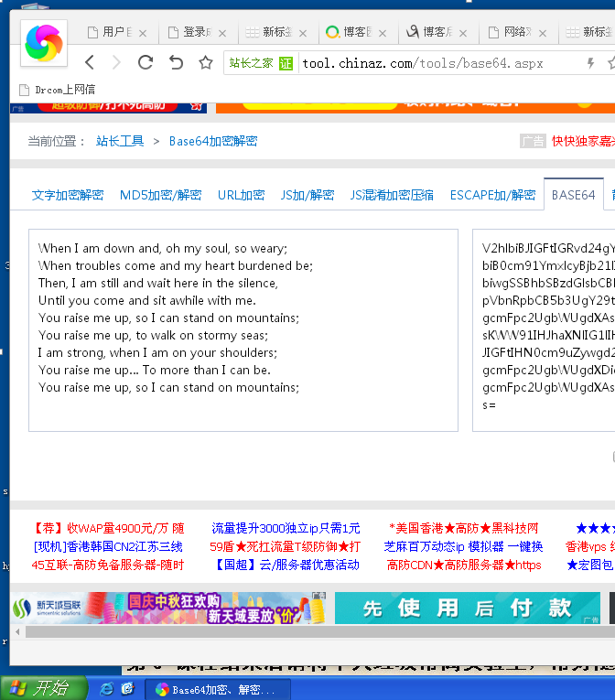
Task: Click the horizontal scrollbar track
Action: pos(320,631)
